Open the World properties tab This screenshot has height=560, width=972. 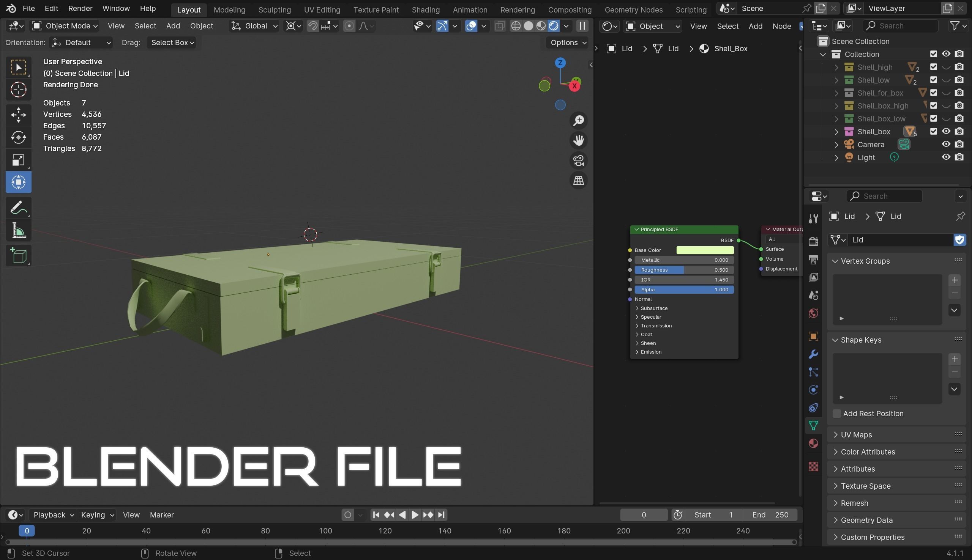[813, 313]
